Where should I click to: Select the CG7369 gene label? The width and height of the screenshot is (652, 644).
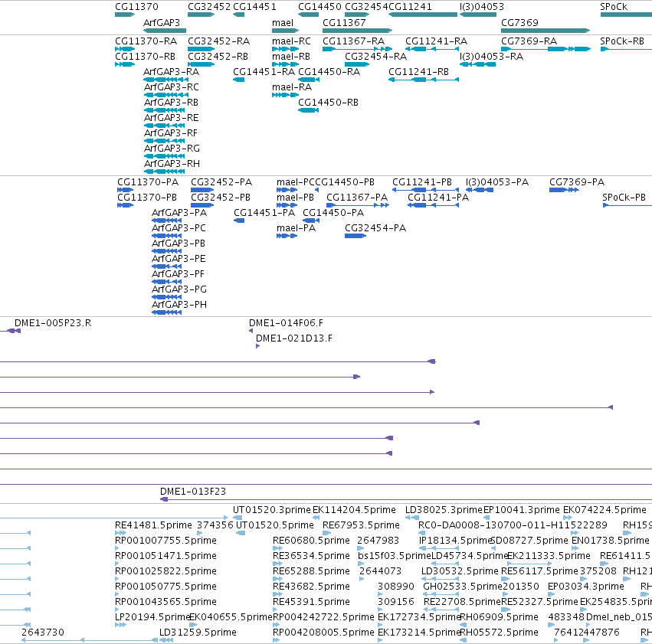[519, 22]
